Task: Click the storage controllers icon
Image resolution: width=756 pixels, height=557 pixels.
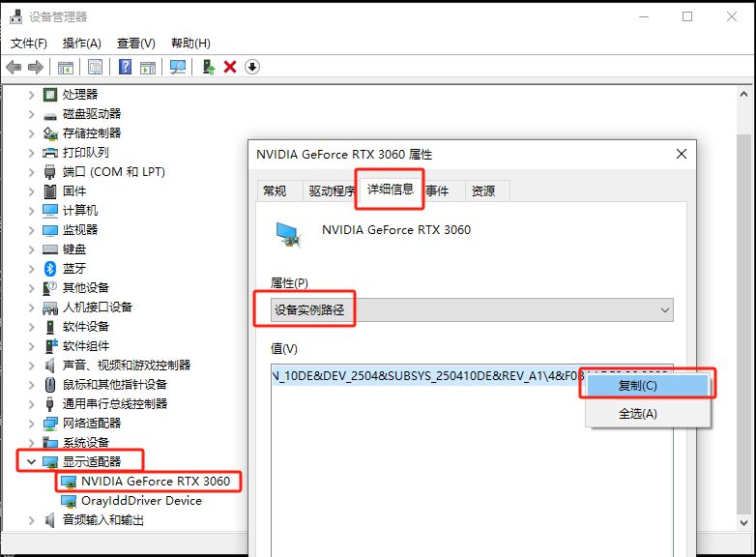Action: point(50,133)
